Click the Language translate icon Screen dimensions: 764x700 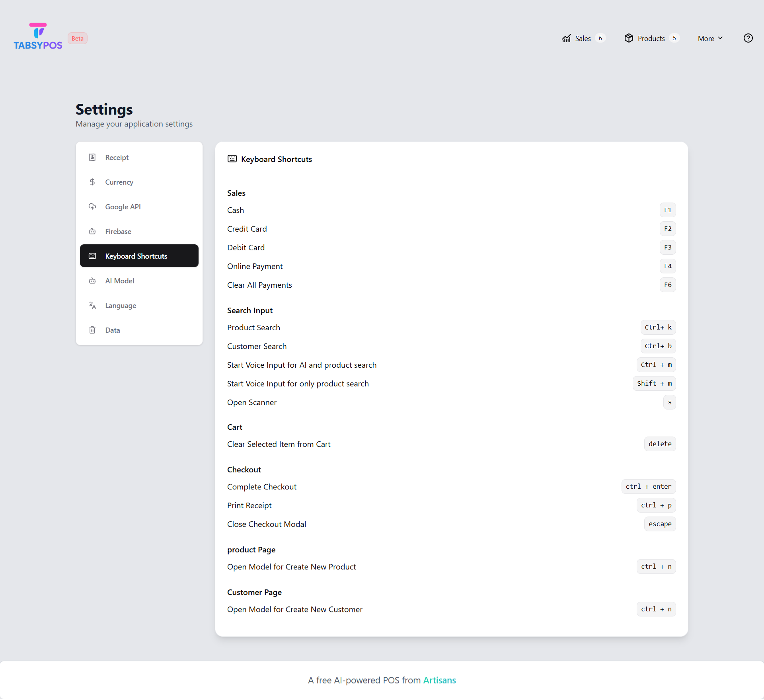[x=92, y=305]
